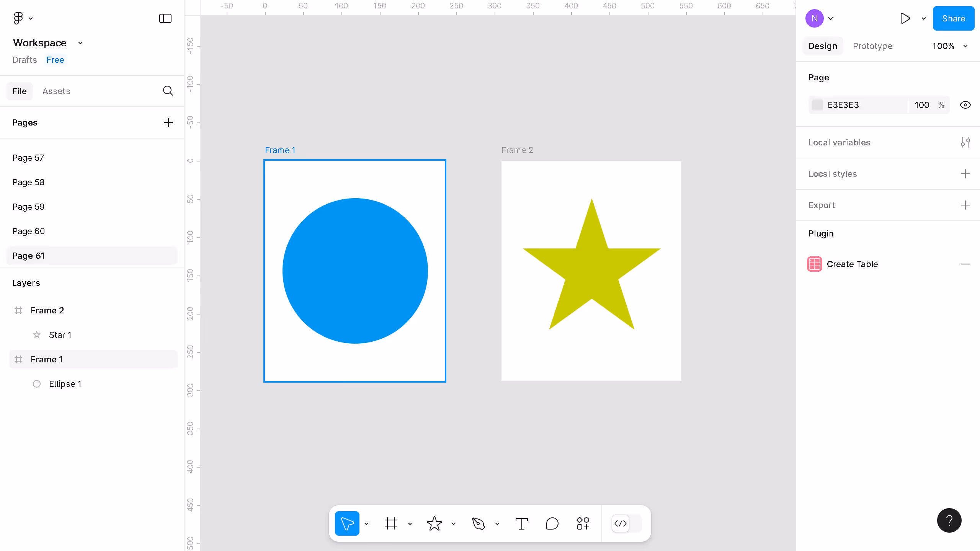Open the search in file panel
Viewport: 980px width, 551px height.
click(168, 91)
